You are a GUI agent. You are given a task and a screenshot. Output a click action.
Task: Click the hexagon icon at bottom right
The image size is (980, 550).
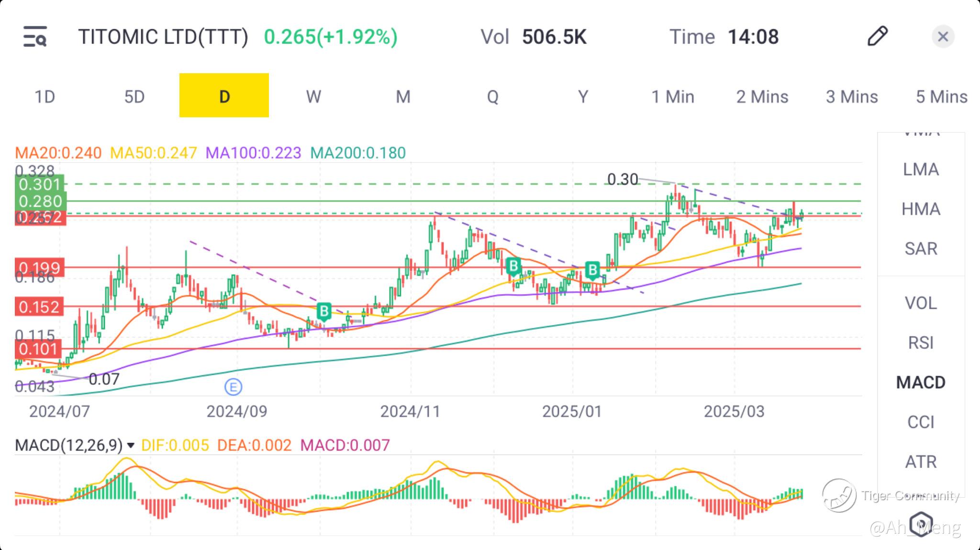[x=921, y=524]
